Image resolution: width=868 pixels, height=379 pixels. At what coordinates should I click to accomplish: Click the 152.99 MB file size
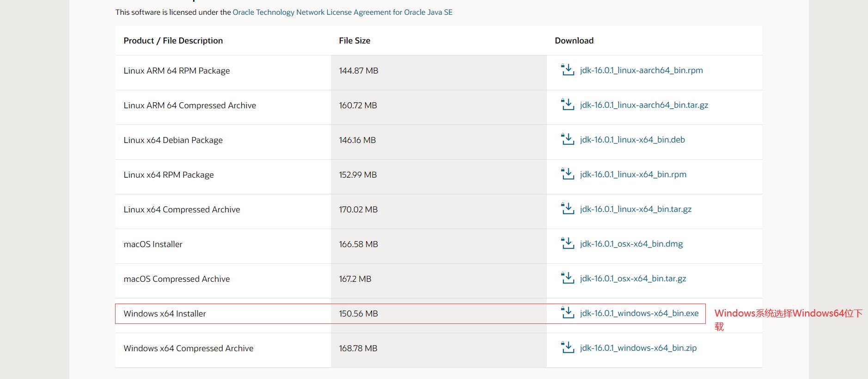pyautogui.click(x=358, y=175)
